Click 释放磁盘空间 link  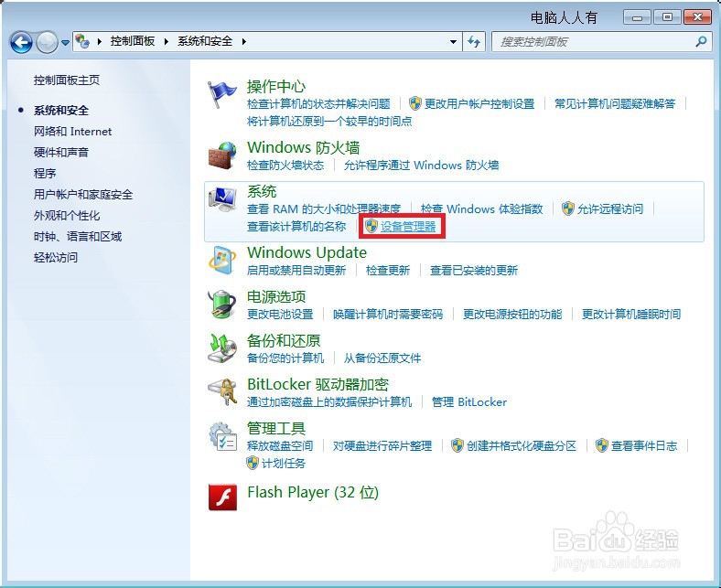tap(280, 445)
